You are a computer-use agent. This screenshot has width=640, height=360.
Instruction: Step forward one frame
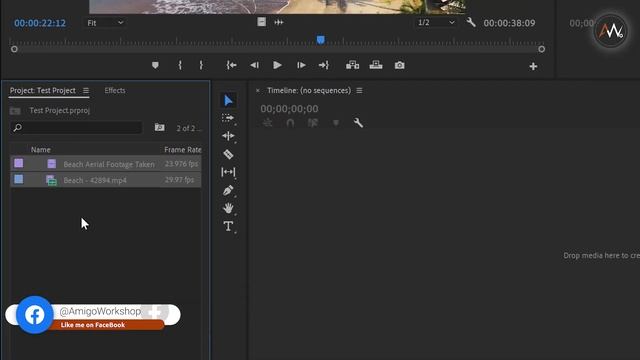[x=301, y=65]
